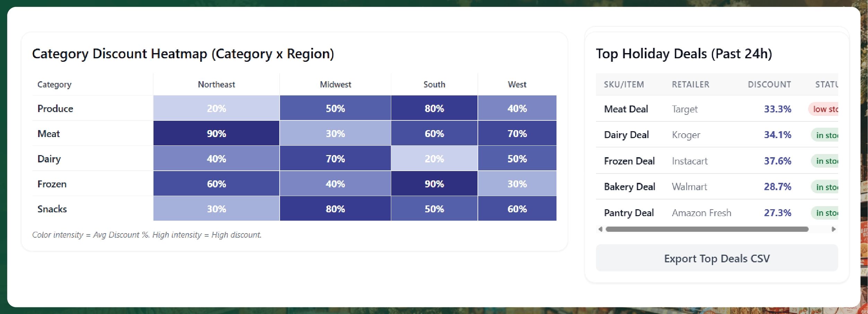Select the Amazon Fresh retailer entry

[x=701, y=213]
